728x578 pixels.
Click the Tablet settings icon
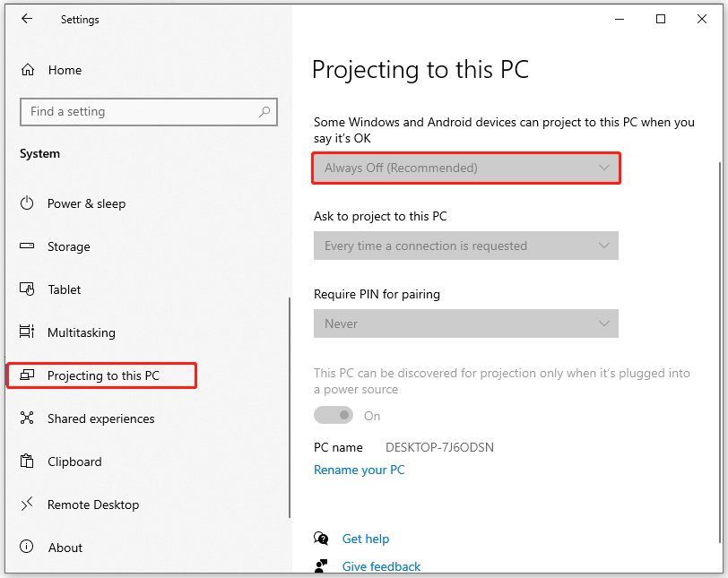point(28,289)
